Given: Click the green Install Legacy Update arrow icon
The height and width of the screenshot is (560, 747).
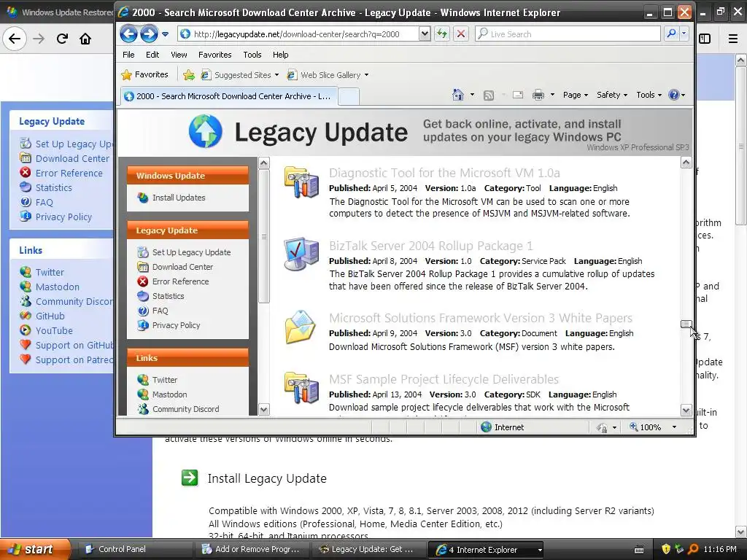Looking at the screenshot, I should 190,478.
